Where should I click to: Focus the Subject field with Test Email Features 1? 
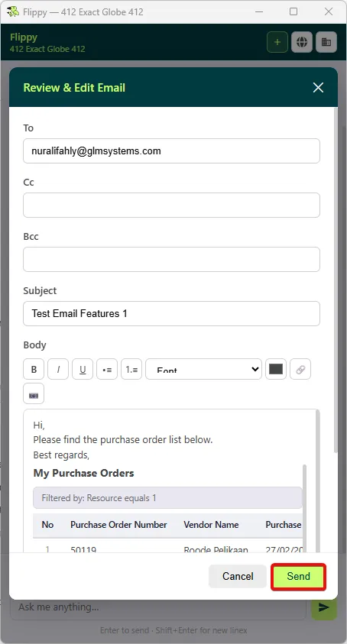point(171,313)
